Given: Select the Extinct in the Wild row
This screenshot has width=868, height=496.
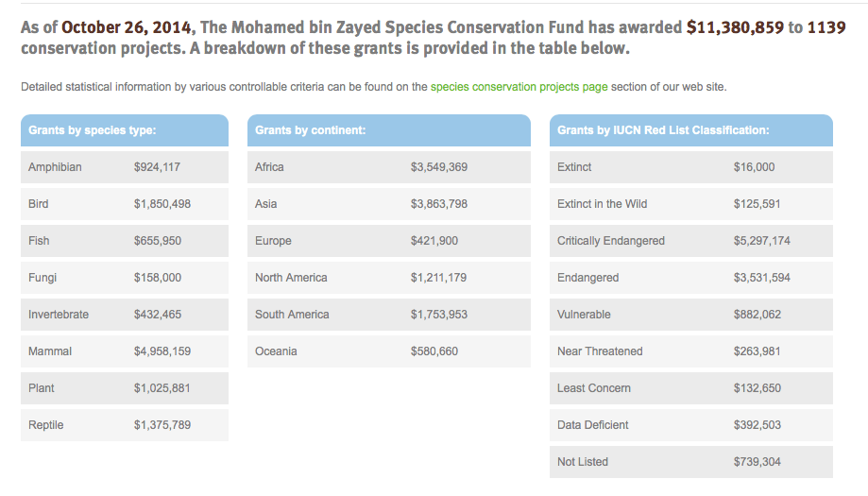Looking at the screenshot, I should coord(690,204).
